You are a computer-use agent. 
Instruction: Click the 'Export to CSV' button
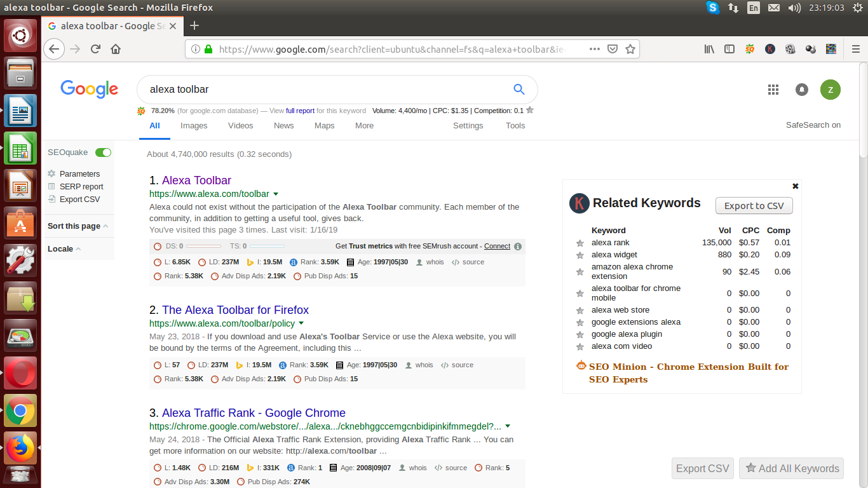[754, 206]
